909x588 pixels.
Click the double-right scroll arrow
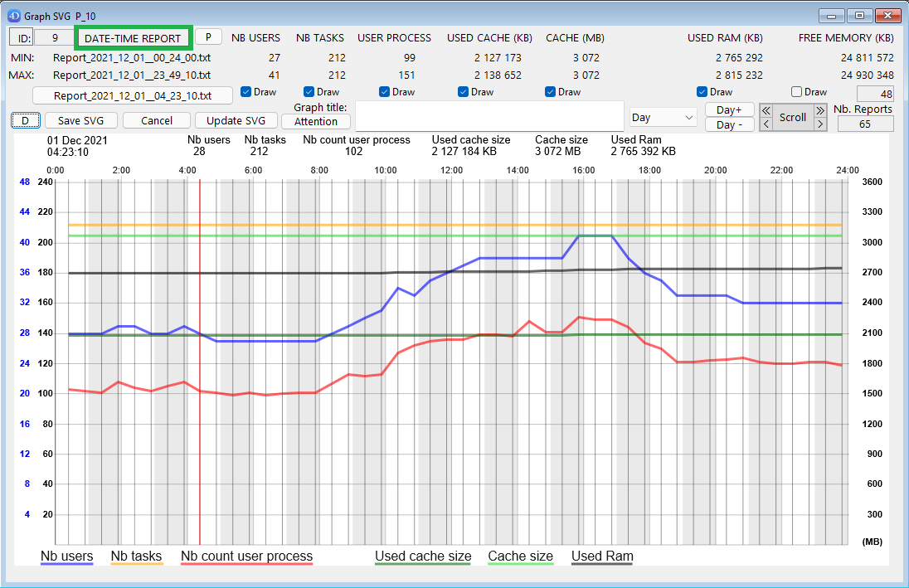coord(820,110)
